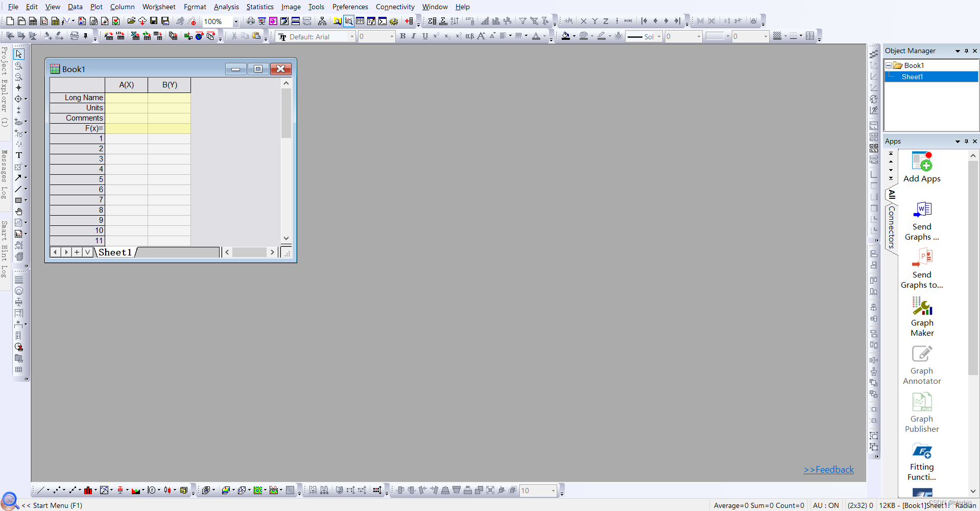Viewport: 980px width, 511px height.
Task: Open the font color picker
Action: coord(536,36)
